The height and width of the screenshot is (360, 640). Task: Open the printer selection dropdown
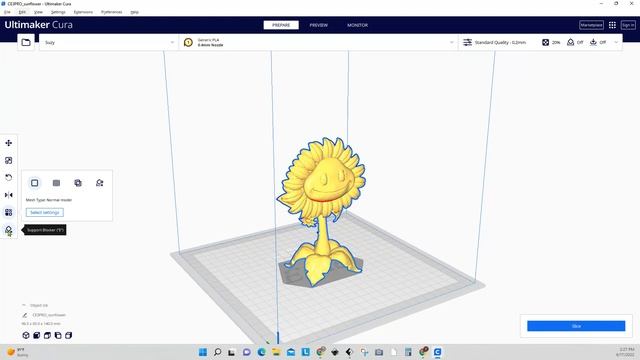coord(109,42)
